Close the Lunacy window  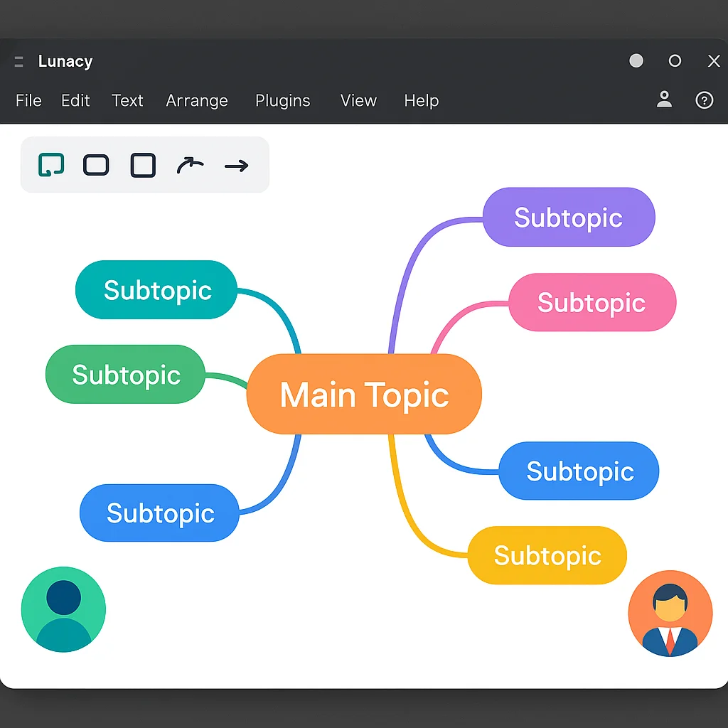click(x=714, y=61)
